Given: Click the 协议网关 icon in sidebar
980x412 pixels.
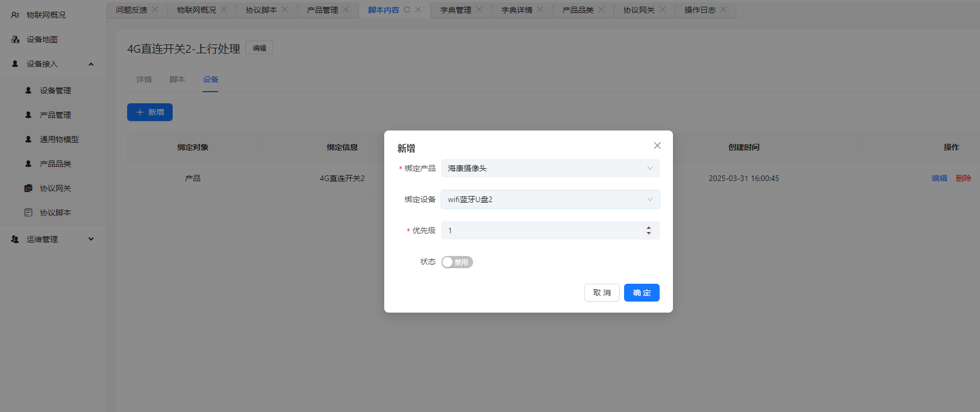Looking at the screenshot, I should tap(28, 188).
